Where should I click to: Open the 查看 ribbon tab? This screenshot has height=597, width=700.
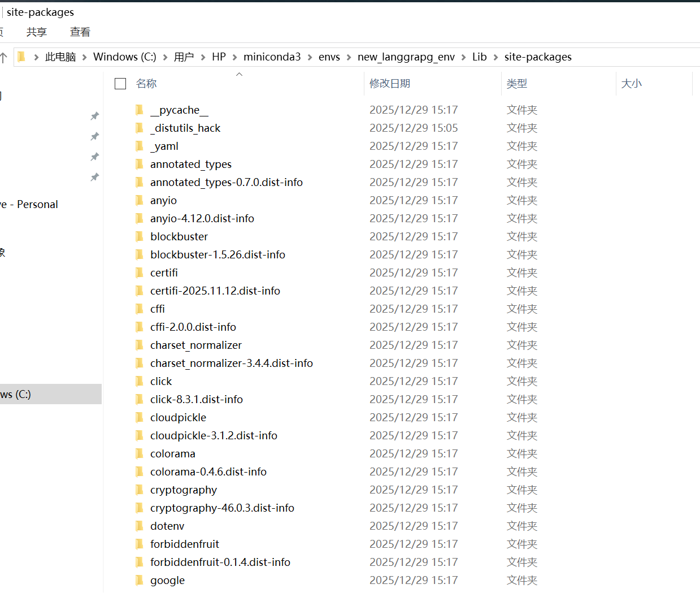pyautogui.click(x=80, y=32)
